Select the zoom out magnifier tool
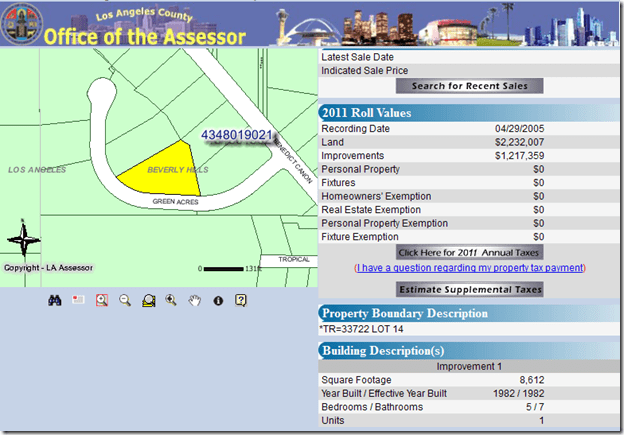624x435 pixels. (x=125, y=300)
